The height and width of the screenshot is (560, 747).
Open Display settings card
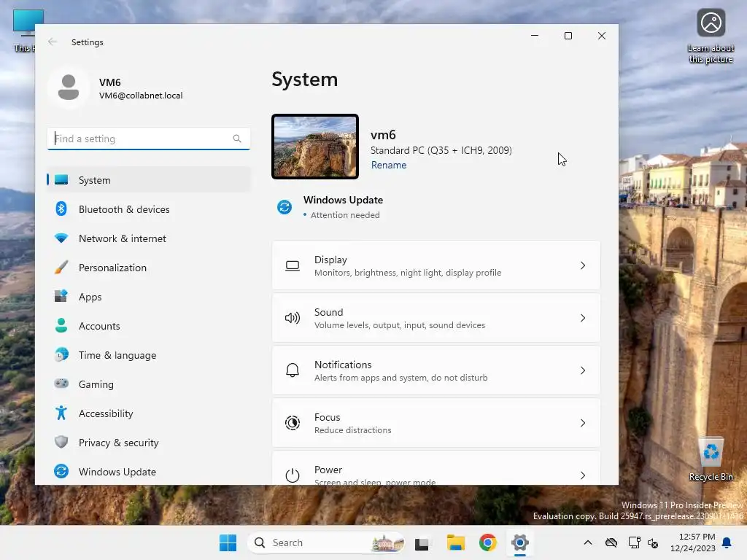tap(436, 265)
